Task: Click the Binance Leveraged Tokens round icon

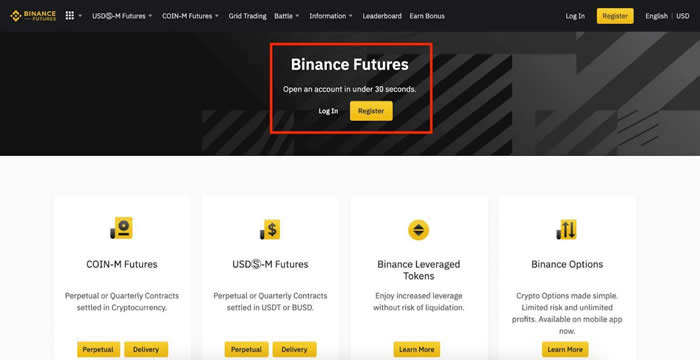Action: 418,230
